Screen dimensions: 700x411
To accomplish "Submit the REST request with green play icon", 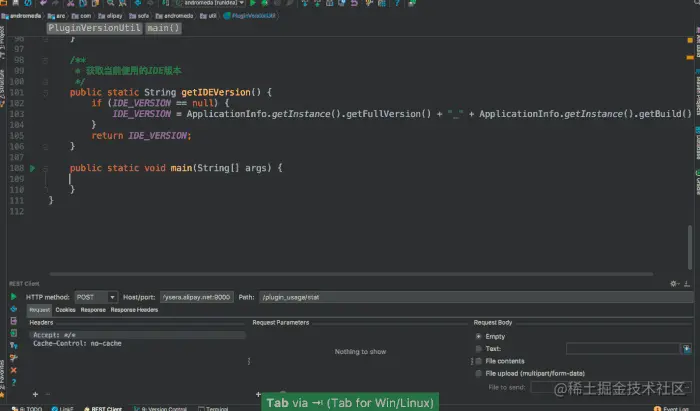I will point(13,296).
